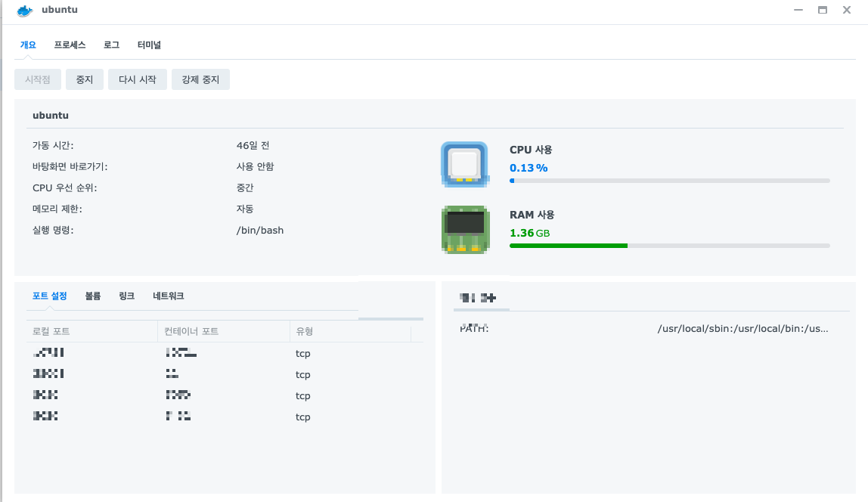Image resolution: width=868 pixels, height=502 pixels.
Task: Click the 로컬 포트 column header
Action: point(92,331)
